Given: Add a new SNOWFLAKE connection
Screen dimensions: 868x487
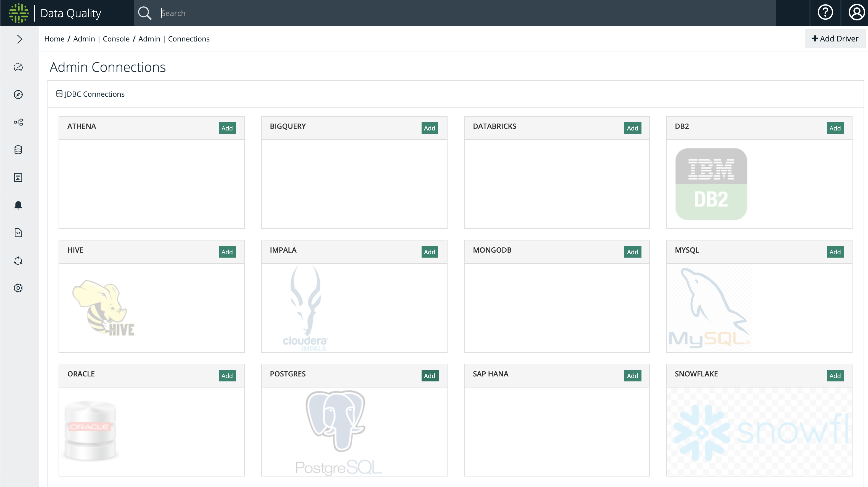Looking at the screenshot, I should point(835,376).
